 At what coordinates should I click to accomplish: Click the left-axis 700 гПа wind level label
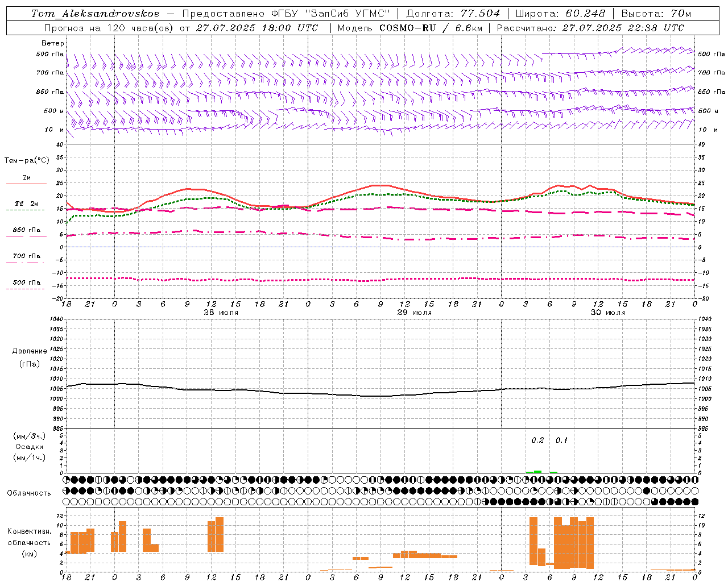pos(50,73)
